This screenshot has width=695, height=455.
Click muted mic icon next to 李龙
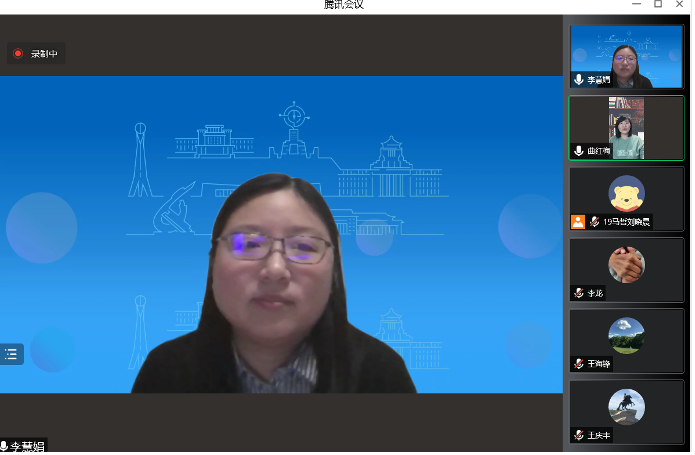pyautogui.click(x=578, y=293)
